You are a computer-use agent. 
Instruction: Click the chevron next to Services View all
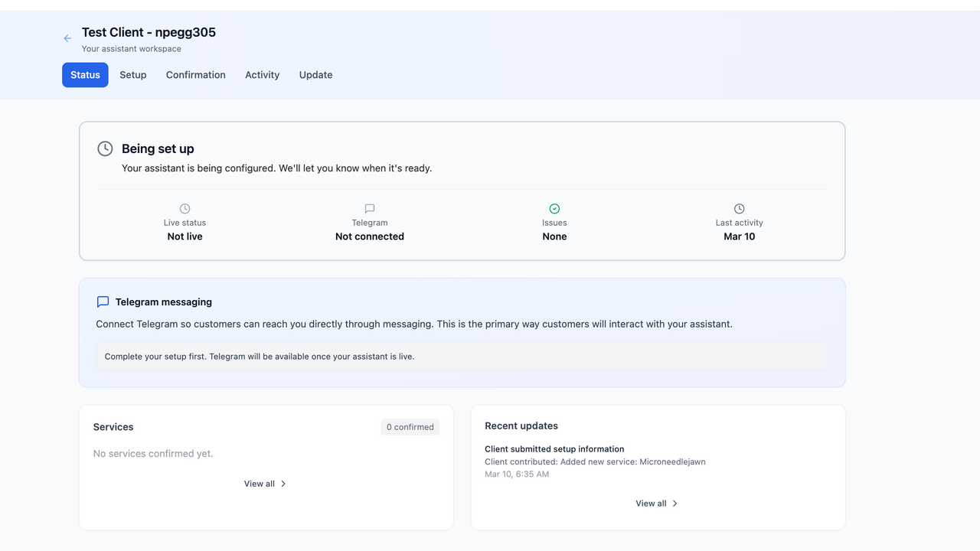click(283, 484)
